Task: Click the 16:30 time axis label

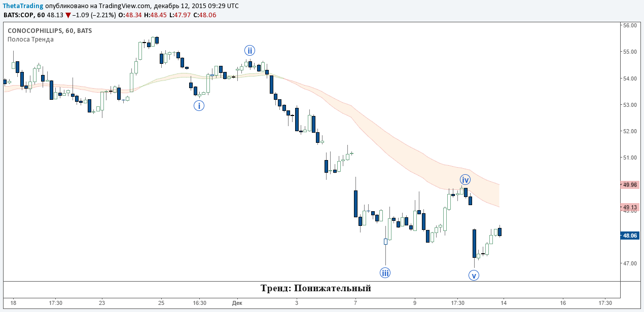Action: 199,303
